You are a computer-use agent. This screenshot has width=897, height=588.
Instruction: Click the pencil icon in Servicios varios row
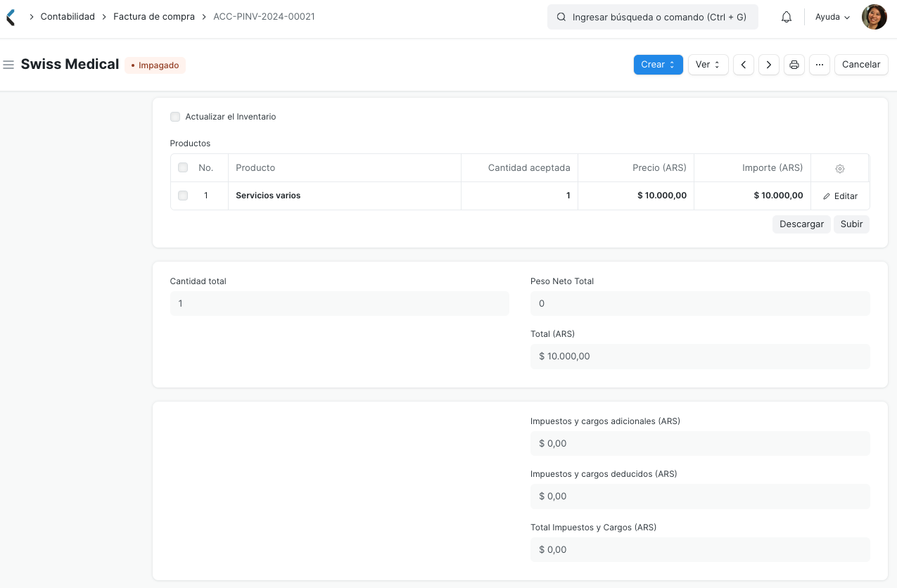pos(827,196)
